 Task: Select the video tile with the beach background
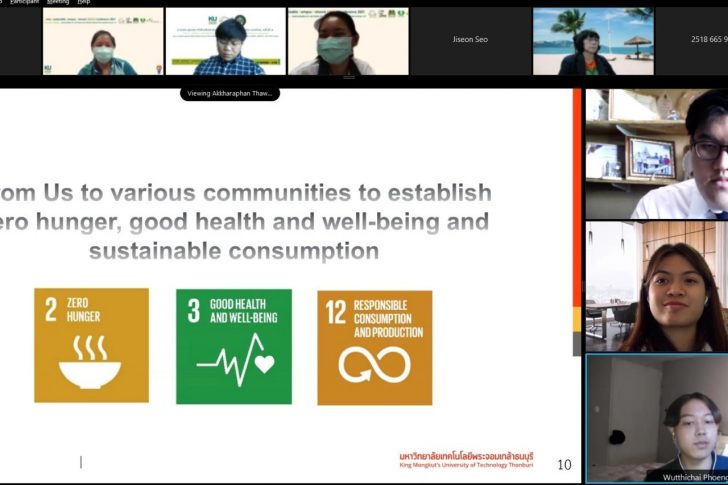(x=593, y=42)
